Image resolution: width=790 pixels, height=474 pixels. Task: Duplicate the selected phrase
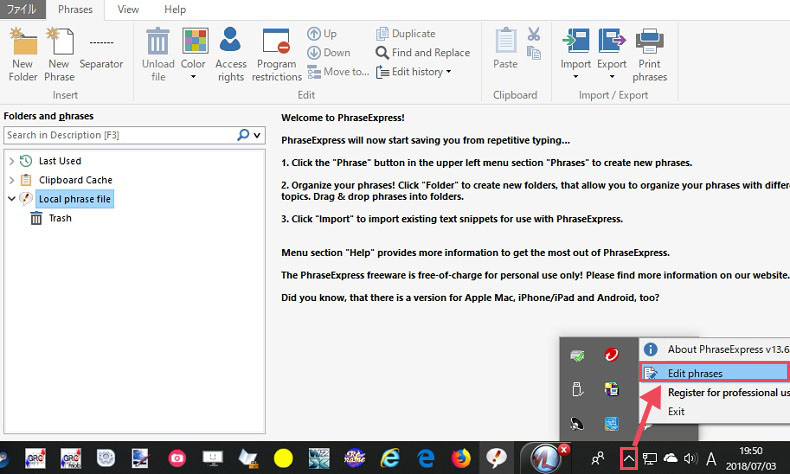coord(405,34)
